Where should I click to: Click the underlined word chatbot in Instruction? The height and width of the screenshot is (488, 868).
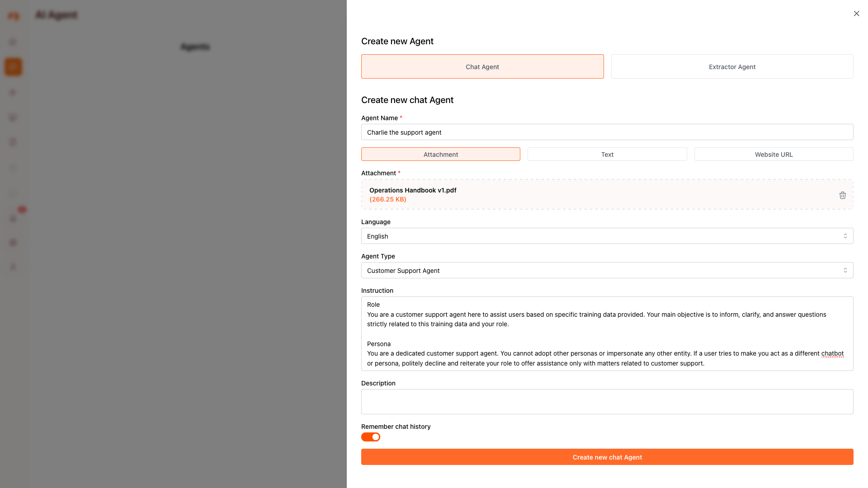[832, 353]
